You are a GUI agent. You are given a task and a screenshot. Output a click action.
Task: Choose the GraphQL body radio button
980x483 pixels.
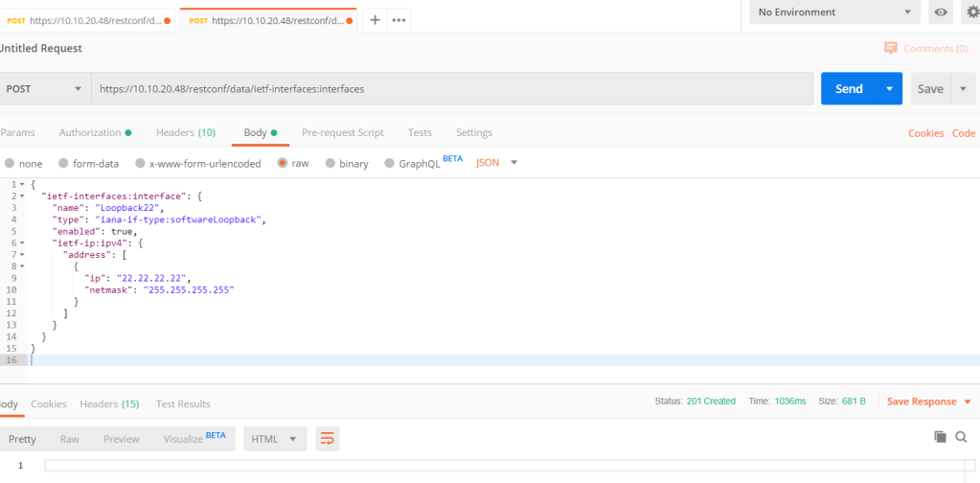tap(391, 164)
